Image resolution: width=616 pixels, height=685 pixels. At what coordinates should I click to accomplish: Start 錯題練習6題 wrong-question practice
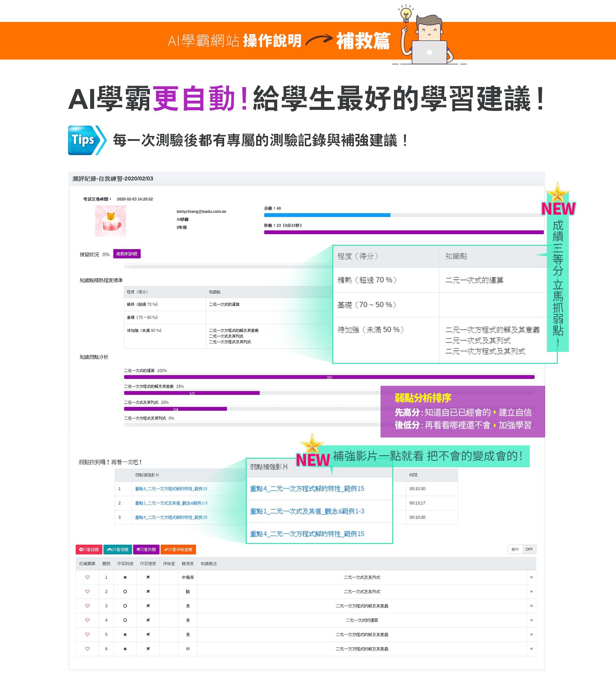pos(127,254)
